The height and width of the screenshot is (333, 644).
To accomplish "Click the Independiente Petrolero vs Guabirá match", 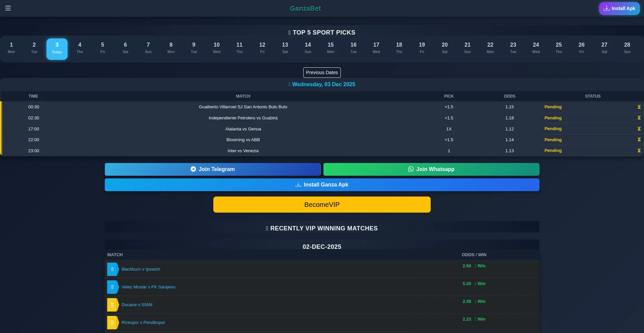I will pos(243,118).
